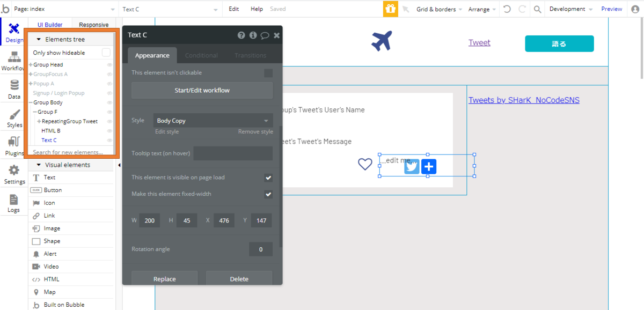644x310 pixels.
Task: Click the Preview link
Action: click(612, 9)
